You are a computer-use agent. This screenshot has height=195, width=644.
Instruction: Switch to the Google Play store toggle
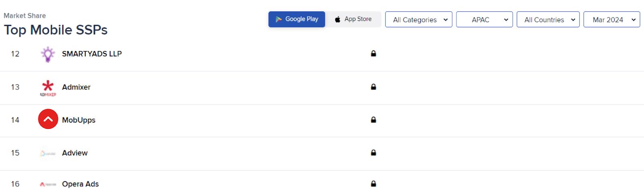point(297,19)
